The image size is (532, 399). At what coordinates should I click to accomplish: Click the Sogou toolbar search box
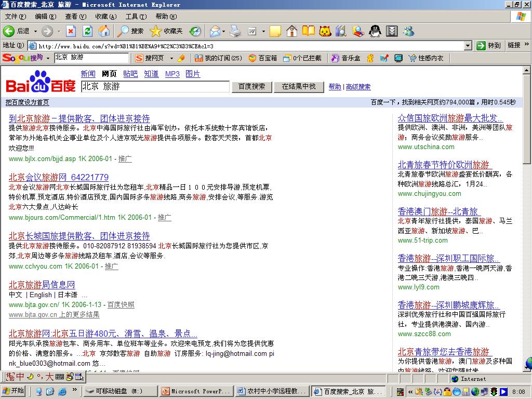click(x=91, y=58)
